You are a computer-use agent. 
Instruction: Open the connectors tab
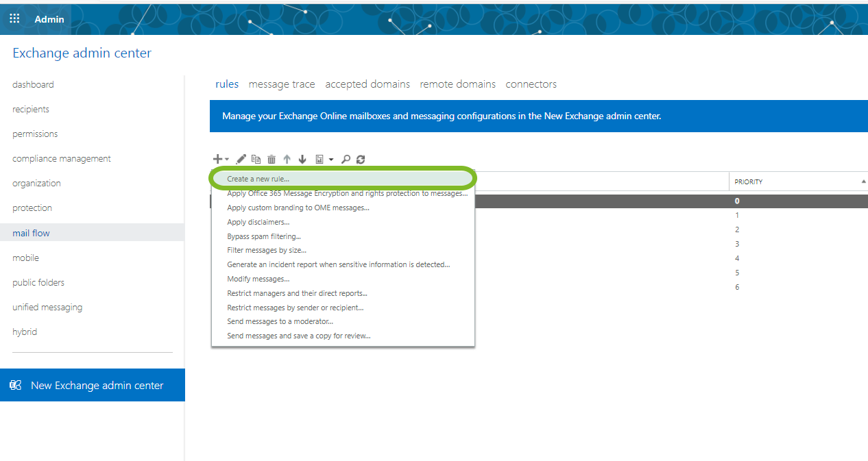(x=531, y=84)
